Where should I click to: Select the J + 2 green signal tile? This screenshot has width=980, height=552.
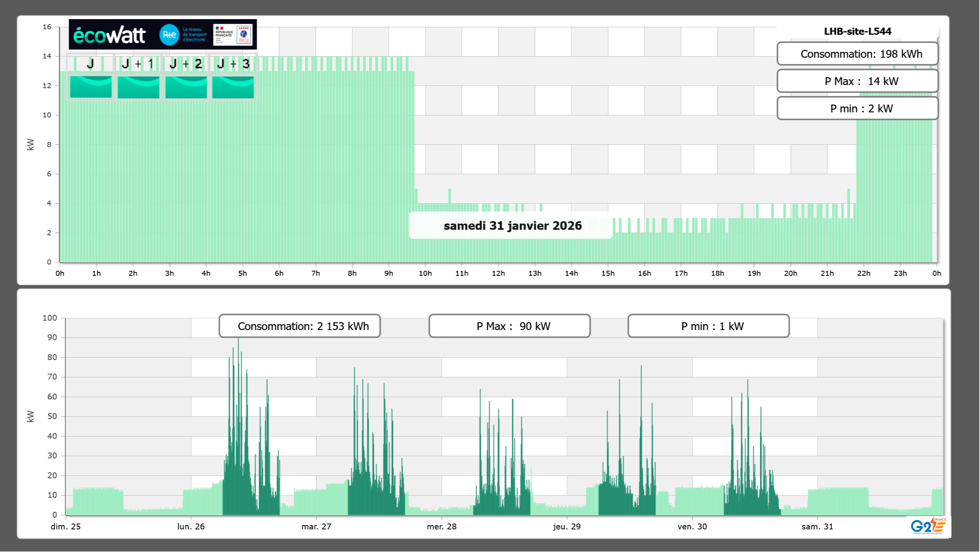pyautogui.click(x=186, y=87)
